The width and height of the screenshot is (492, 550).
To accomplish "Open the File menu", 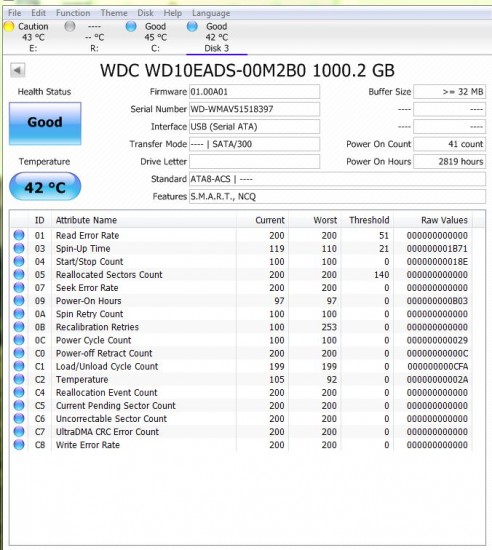I will coord(14,13).
